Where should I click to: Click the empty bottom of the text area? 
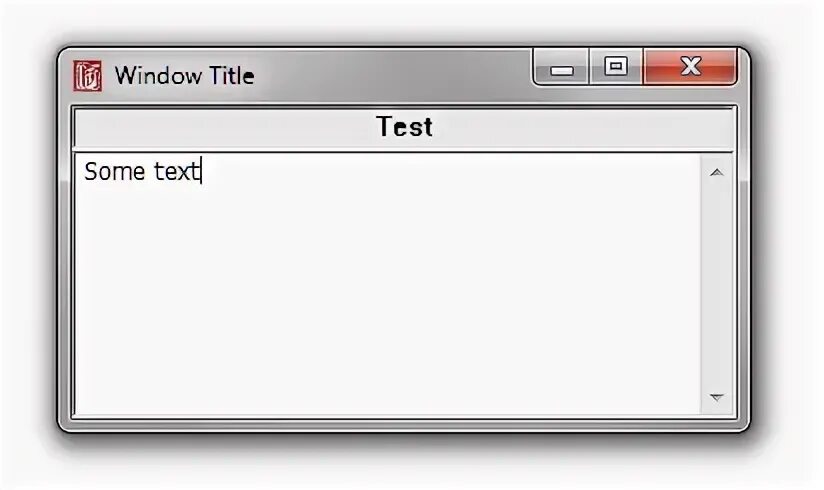point(388,395)
